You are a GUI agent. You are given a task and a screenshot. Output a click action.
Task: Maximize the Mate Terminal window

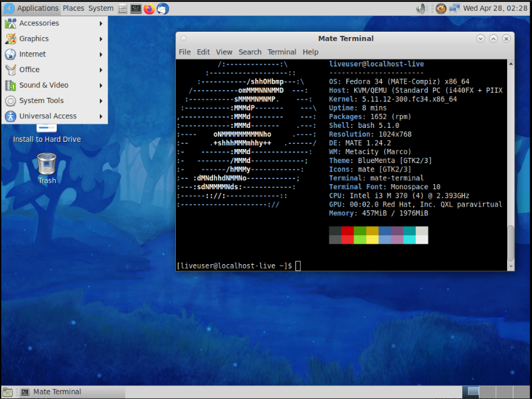[x=494, y=38]
